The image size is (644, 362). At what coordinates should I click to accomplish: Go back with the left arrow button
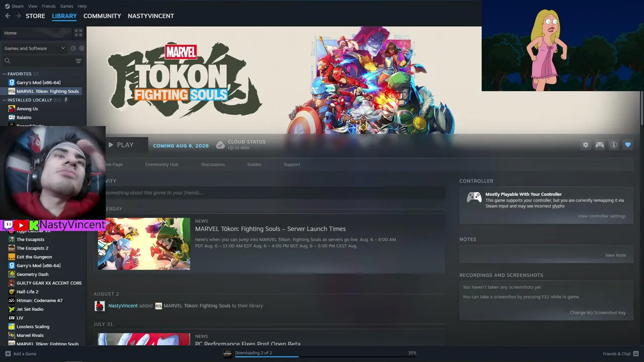[8, 16]
